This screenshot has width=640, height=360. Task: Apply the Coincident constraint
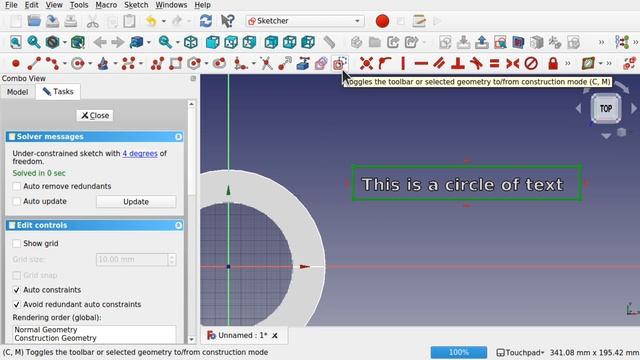click(x=366, y=64)
